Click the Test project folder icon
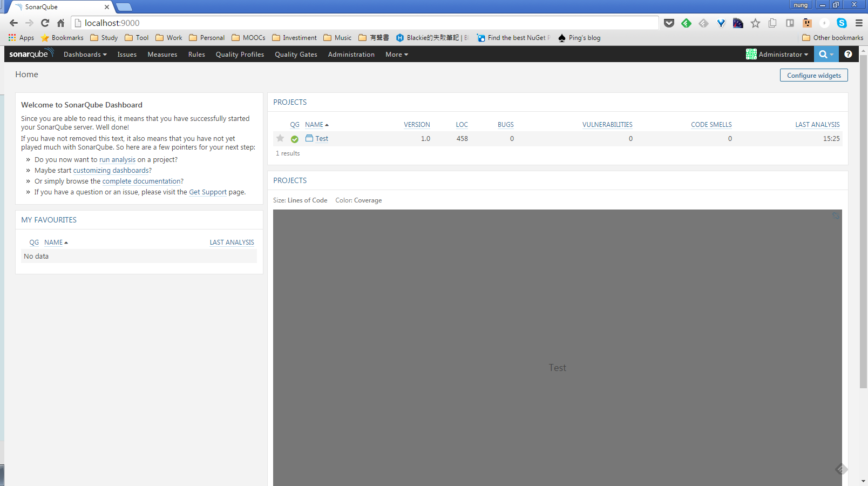Screen dimensions: 868x486 pyautogui.click(x=309, y=138)
